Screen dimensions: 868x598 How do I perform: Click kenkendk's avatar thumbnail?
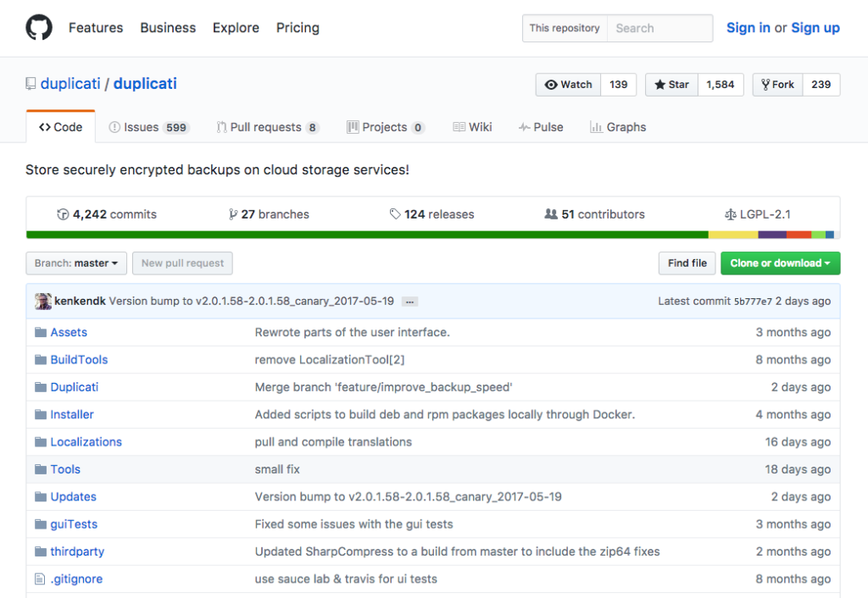pos(43,301)
